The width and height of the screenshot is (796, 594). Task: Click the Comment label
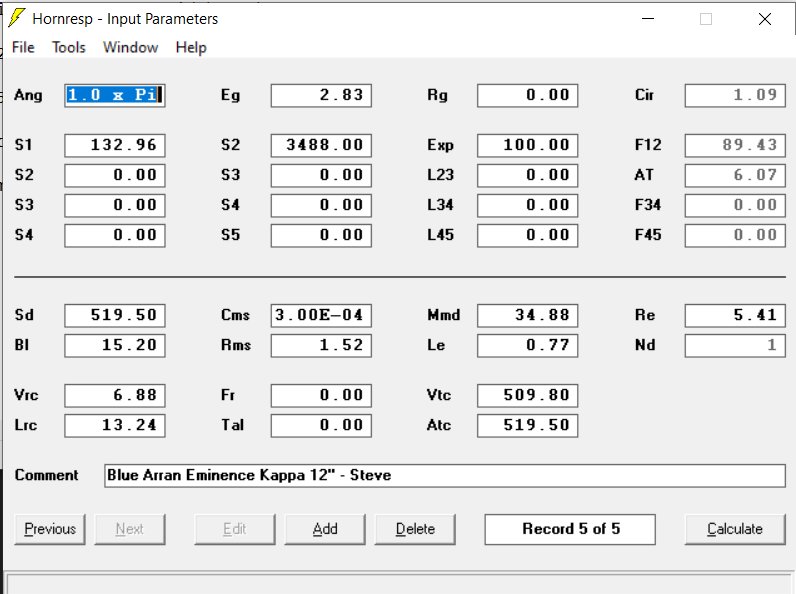tap(46, 475)
